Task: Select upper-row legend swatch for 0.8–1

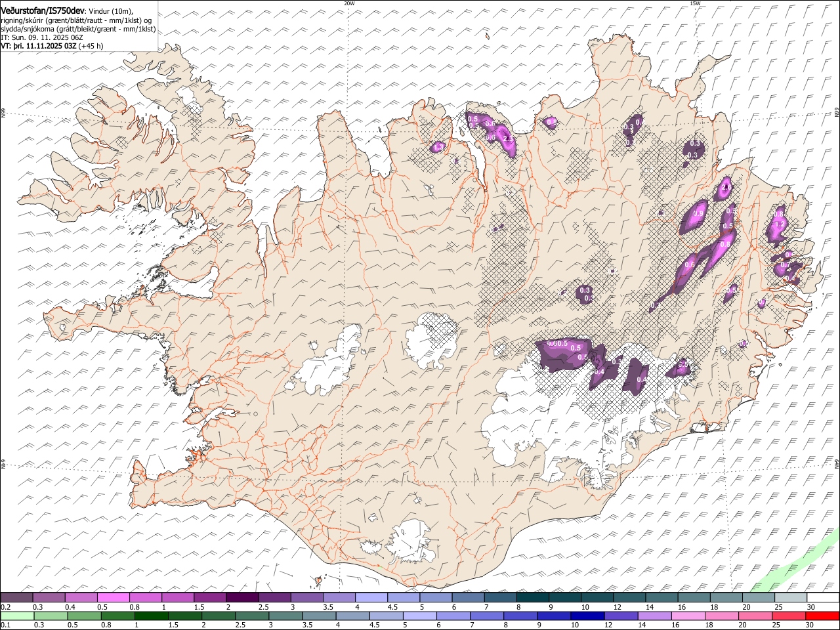Action: 146,598
